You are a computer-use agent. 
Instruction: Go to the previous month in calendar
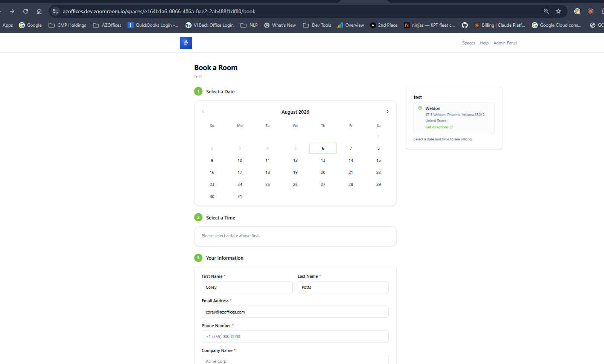[203, 112]
